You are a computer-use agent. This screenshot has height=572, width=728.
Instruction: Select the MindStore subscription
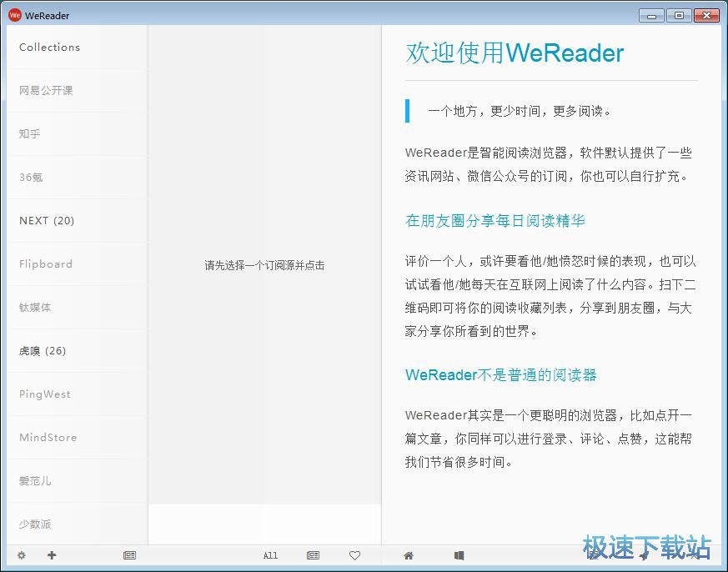click(77, 438)
